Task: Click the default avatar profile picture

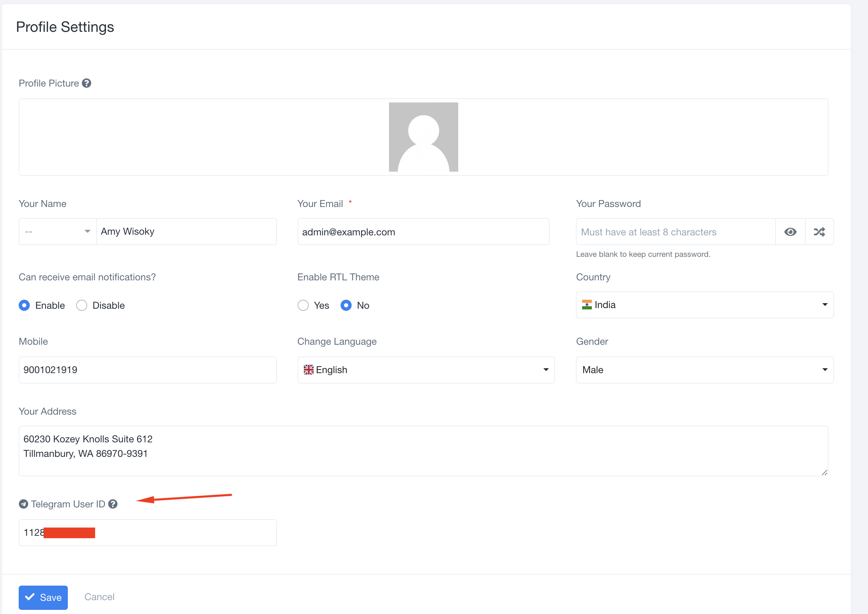Action: [x=423, y=137]
